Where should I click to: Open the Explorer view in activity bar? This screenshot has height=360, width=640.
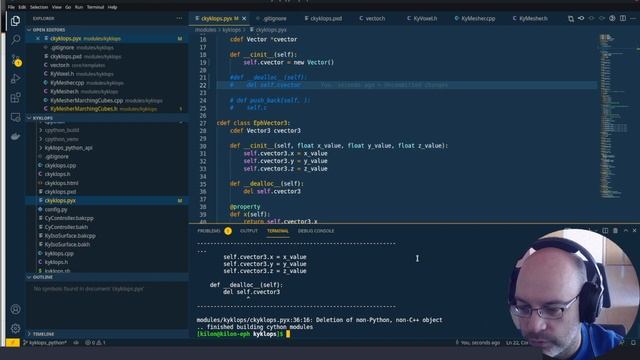click(x=16, y=20)
